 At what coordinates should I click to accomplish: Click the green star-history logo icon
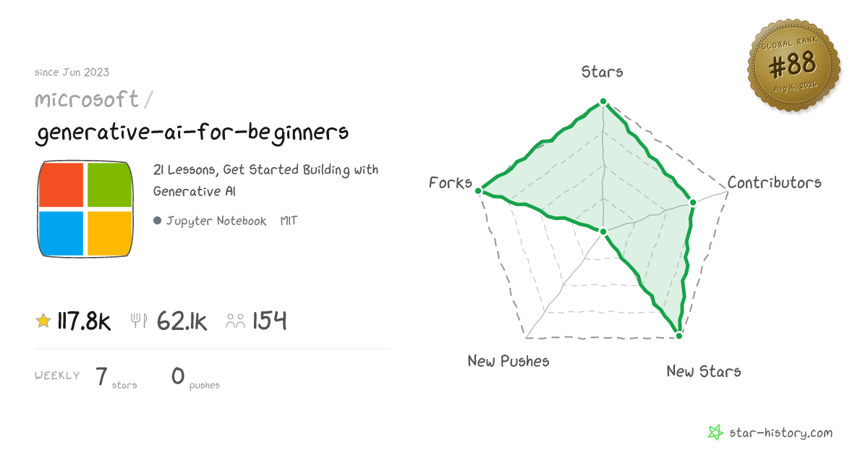coord(715,433)
